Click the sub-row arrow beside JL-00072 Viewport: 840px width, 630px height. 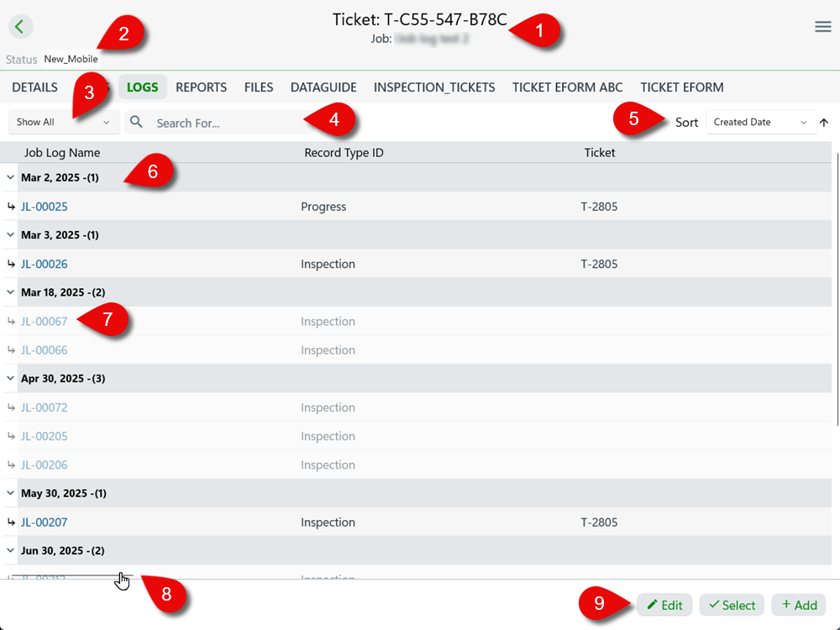coord(11,407)
